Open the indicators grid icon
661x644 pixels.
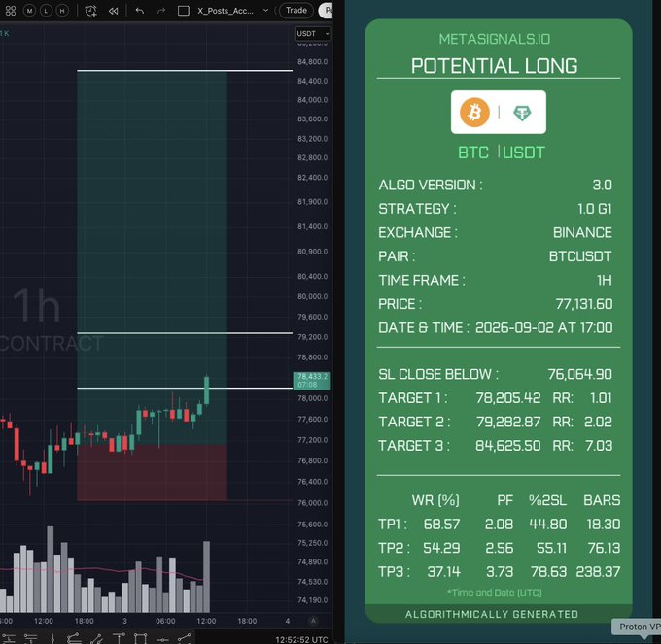(x=11, y=11)
